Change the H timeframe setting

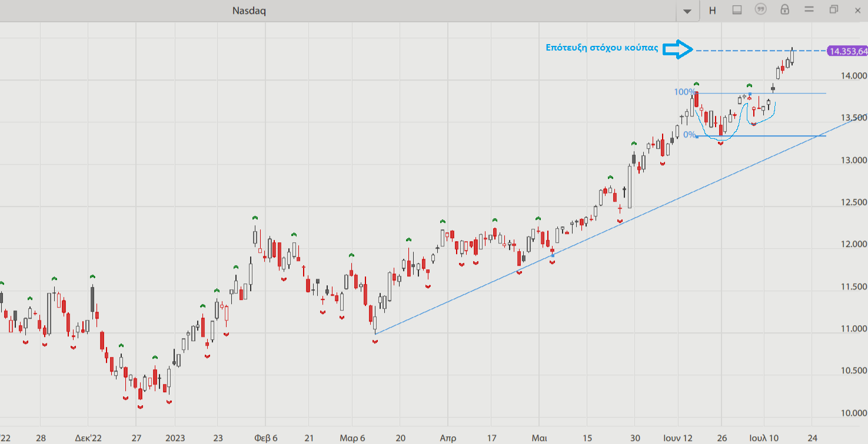713,11
